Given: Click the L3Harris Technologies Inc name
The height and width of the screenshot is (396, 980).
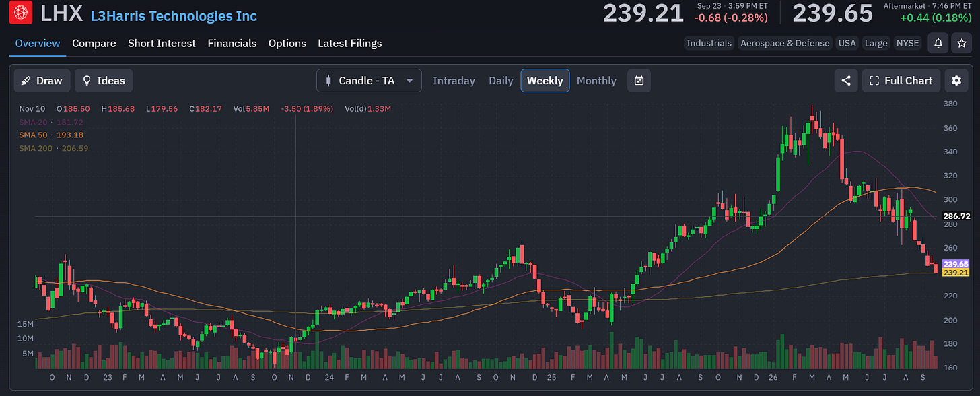Looking at the screenshot, I should (x=174, y=16).
